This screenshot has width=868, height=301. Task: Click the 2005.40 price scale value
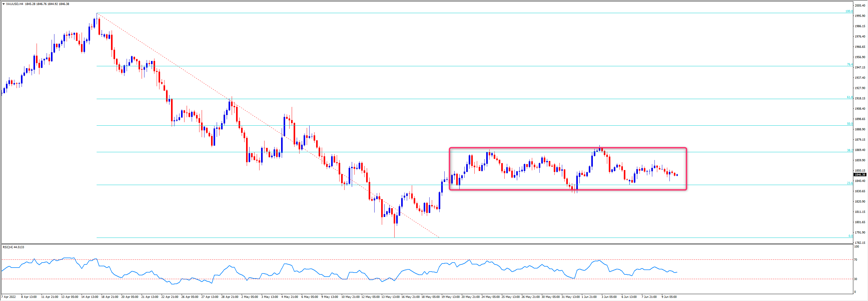[860, 6]
